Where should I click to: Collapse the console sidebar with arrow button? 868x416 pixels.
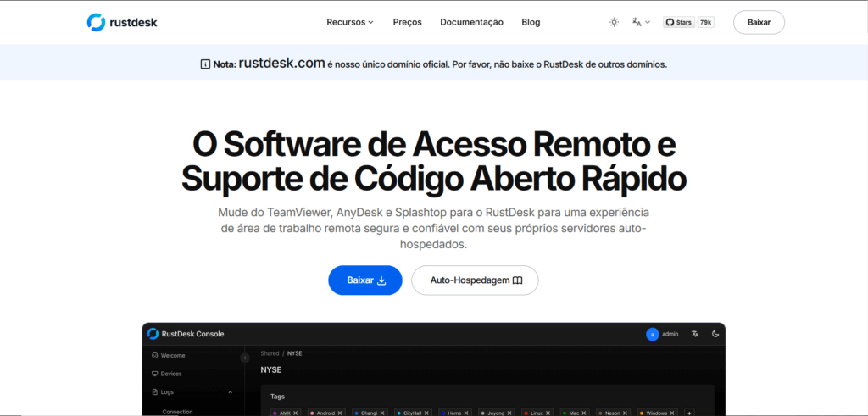(245, 358)
